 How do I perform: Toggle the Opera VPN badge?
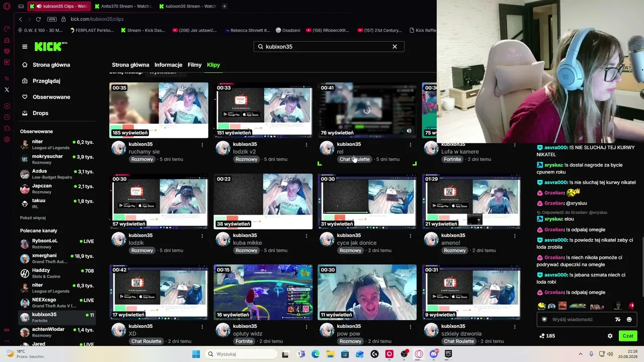tap(52, 19)
